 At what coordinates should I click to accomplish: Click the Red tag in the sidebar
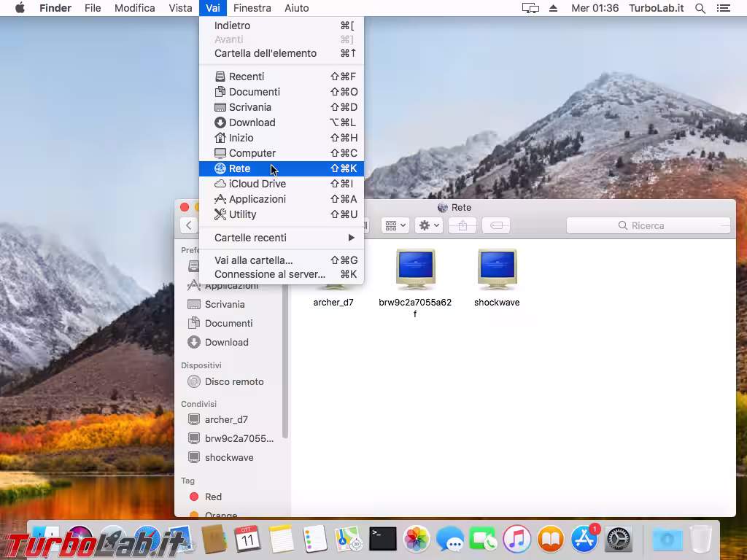pos(213,497)
